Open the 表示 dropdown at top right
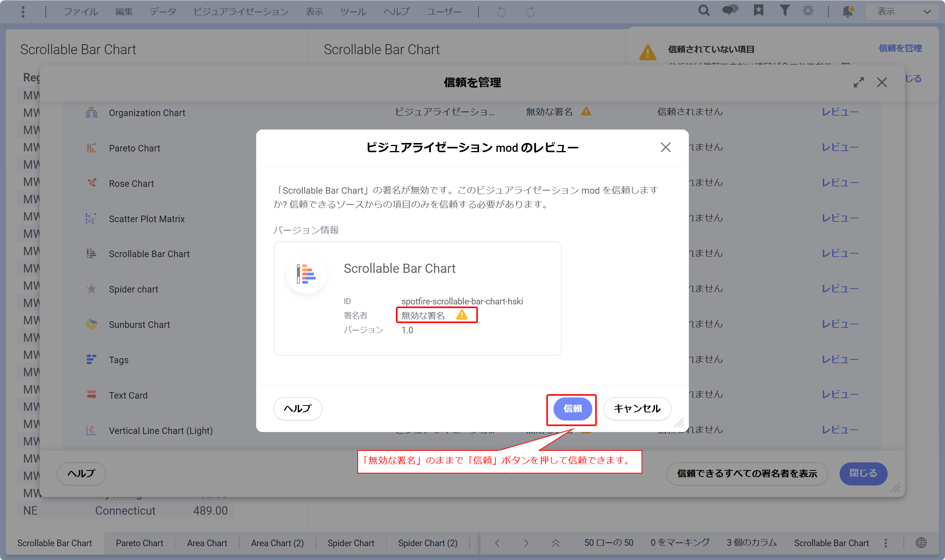 click(902, 12)
